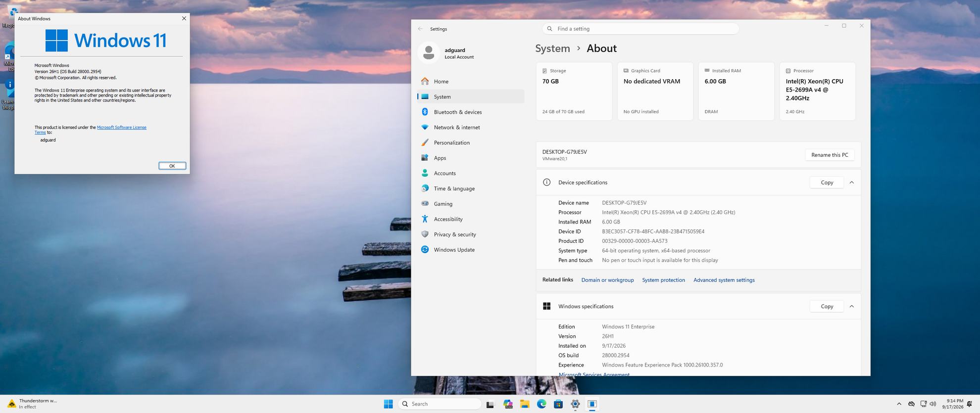Copy the Windows specifications
980x413 pixels.
point(827,307)
